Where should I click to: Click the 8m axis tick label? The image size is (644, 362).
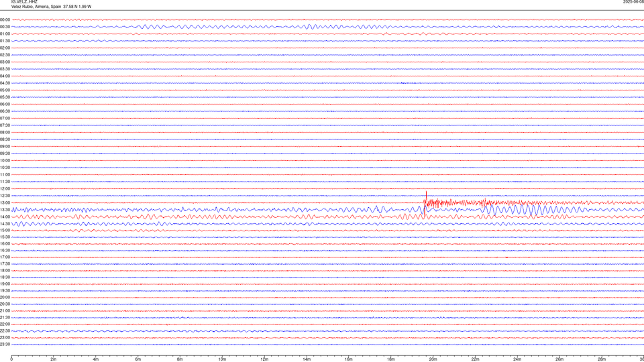click(180, 359)
